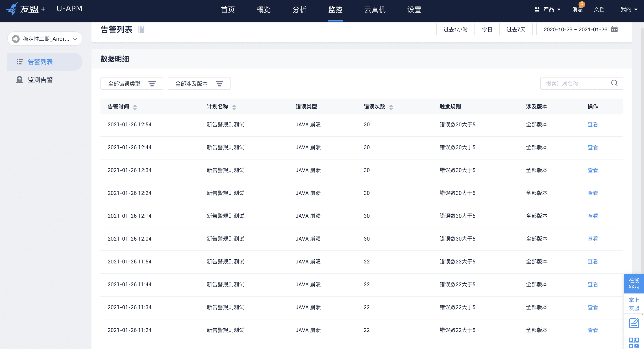Viewport: 644px width, 349px height.
Task: Switch to 分析 tab
Action: (300, 9)
